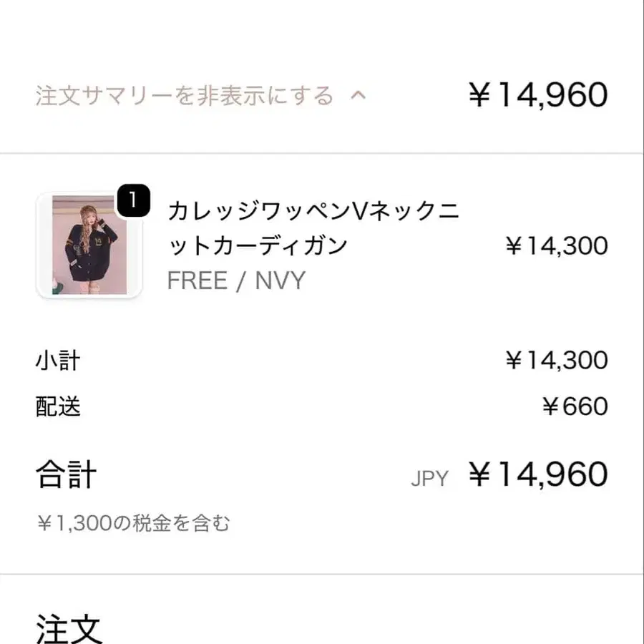Collapse the order summary chevron arrow
Viewport: 644px width, 644px height.
pos(358,95)
